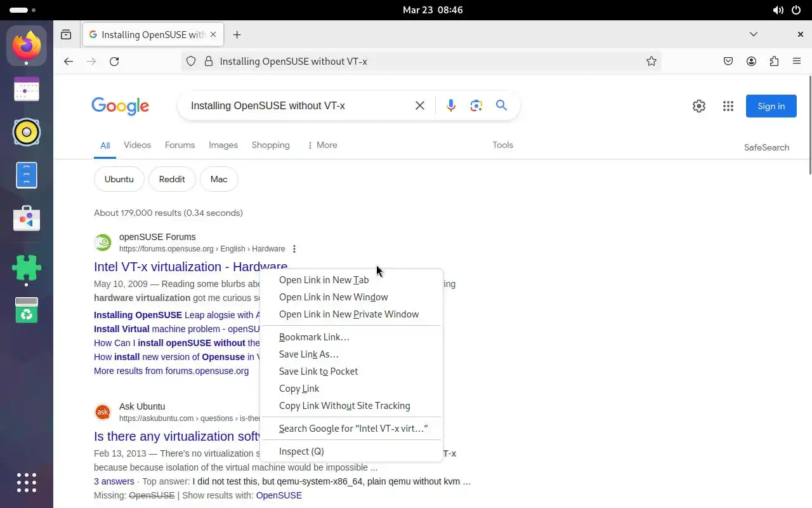Image resolution: width=812 pixels, height=508 pixels.
Task: Click the blue magnifier search button
Action: [x=502, y=105]
